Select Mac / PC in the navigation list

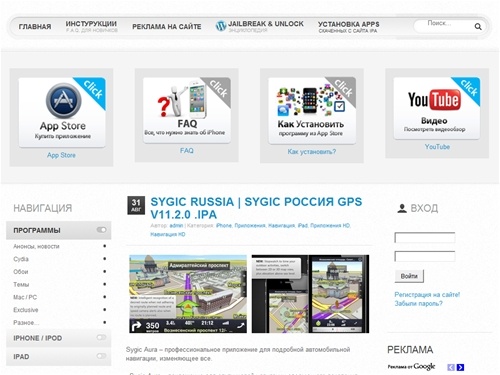coord(25,297)
